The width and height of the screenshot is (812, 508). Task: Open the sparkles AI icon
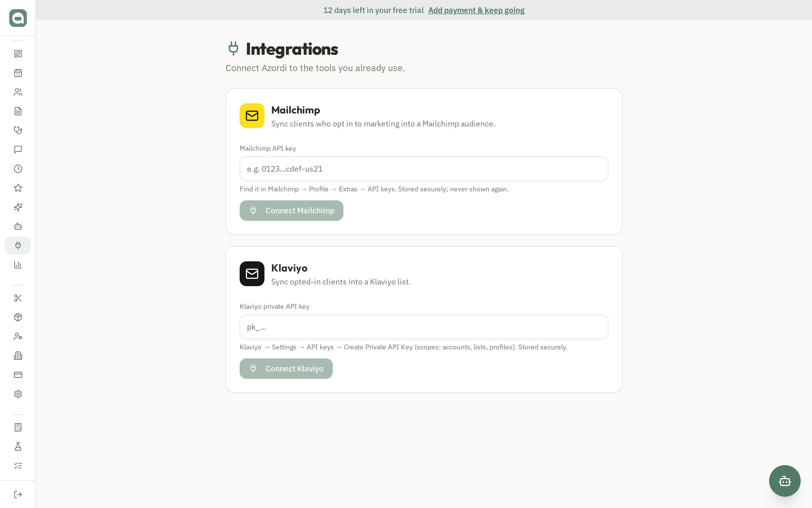[x=18, y=207]
